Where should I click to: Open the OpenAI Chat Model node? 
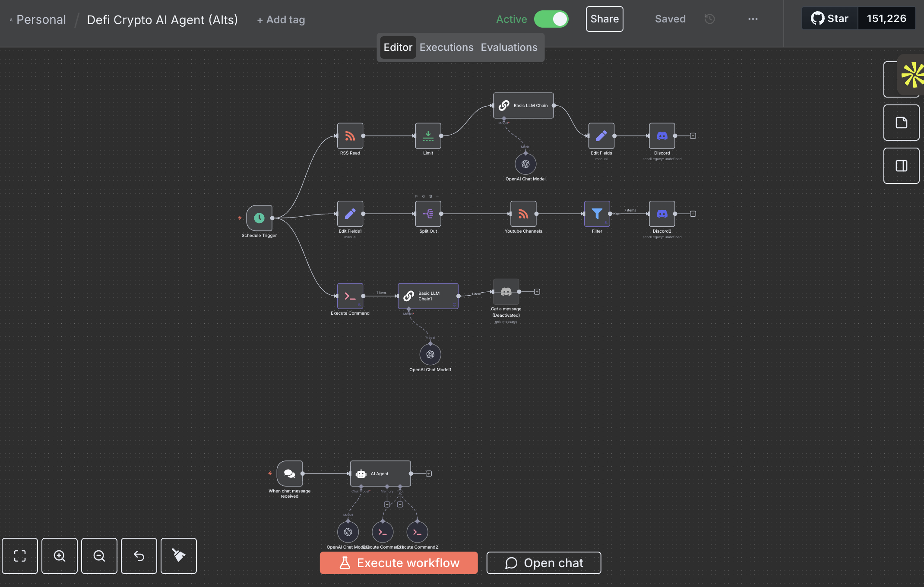pyautogui.click(x=525, y=165)
